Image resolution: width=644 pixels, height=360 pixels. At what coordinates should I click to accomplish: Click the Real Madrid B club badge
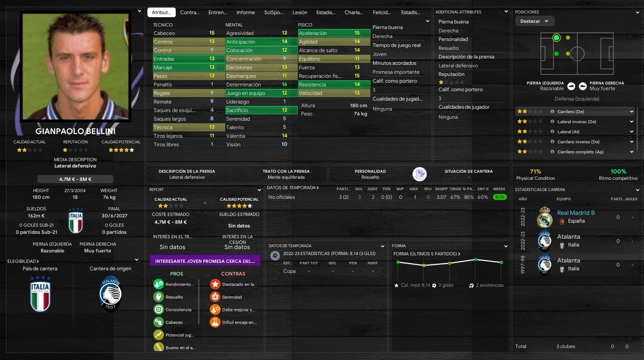pyautogui.click(x=545, y=217)
